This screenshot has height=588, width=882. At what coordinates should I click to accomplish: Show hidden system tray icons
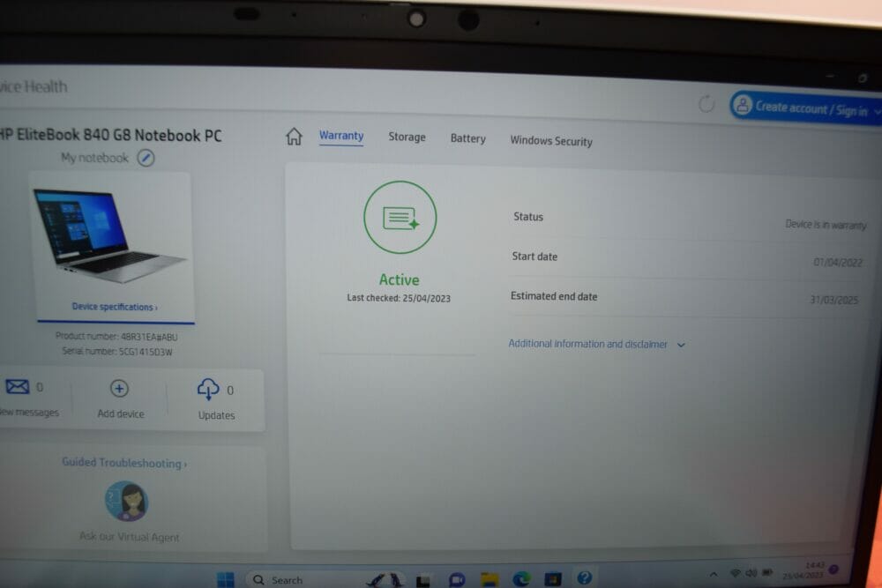click(714, 574)
